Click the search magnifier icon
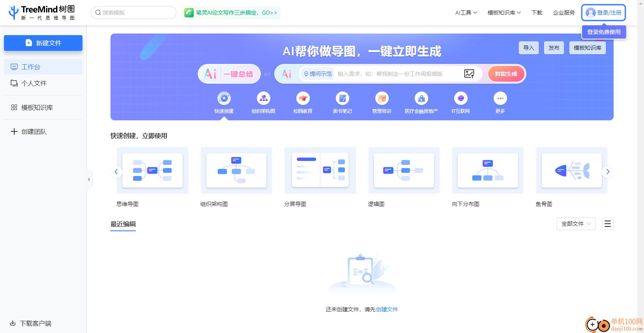 point(98,13)
